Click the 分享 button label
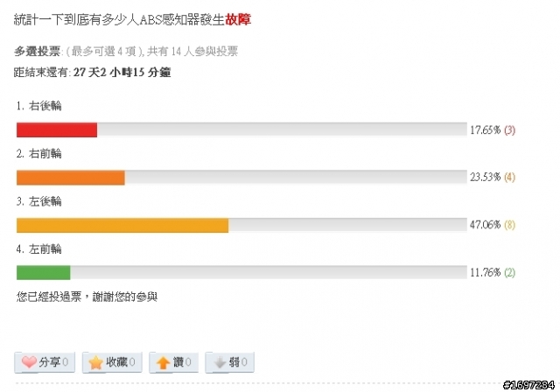Viewport: 560px width, 392px height. click(50, 362)
